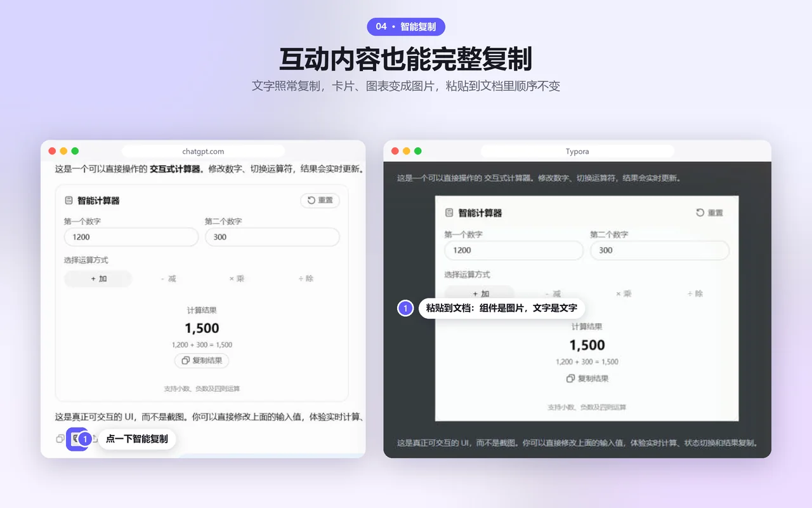Viewport: 812px width, 508px height.
Task: Close the Typora window with the red button
Action: (395, 151)
